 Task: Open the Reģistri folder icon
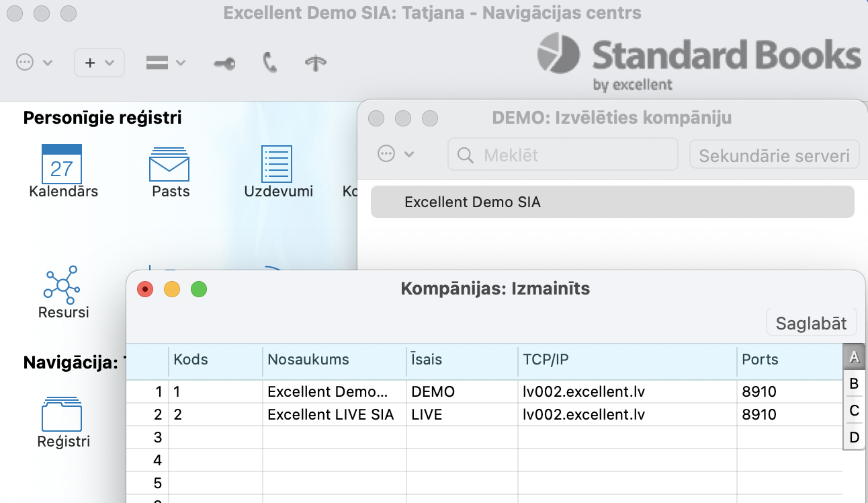coord(62,414)
